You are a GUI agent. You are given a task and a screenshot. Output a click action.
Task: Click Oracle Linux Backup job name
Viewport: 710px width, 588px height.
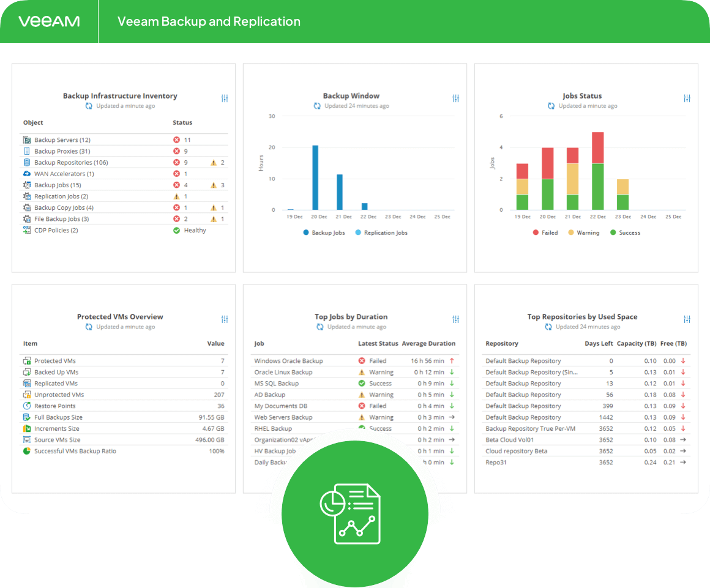tap(283, 372)
